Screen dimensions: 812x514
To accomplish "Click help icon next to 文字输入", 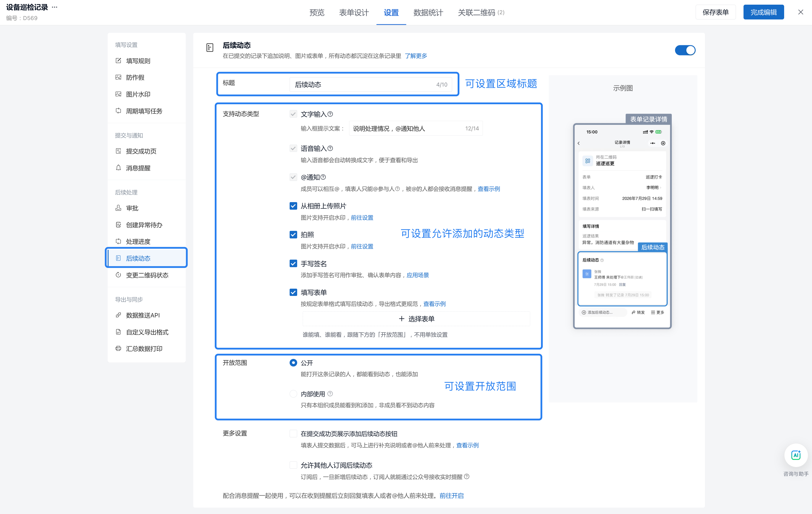I will pos(331,114).
